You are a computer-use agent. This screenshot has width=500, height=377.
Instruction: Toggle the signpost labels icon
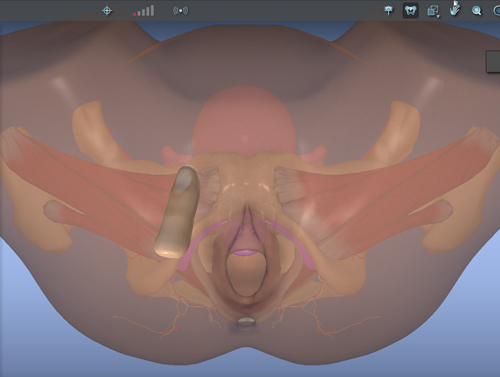[x=389, y=11]
